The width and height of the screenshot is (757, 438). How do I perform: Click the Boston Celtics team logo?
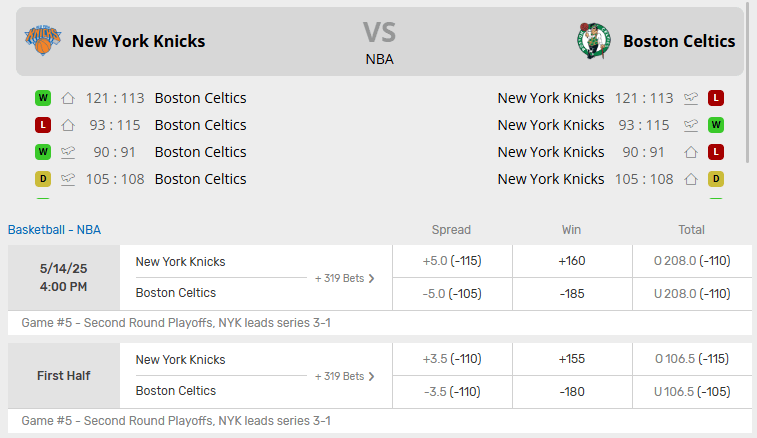coord(593,41)
